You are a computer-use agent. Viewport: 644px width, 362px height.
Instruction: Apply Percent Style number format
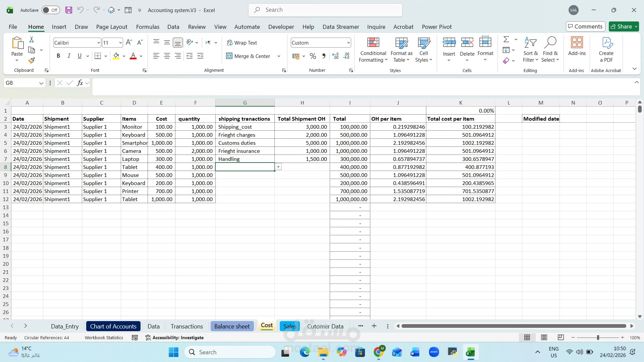(313, 56)
